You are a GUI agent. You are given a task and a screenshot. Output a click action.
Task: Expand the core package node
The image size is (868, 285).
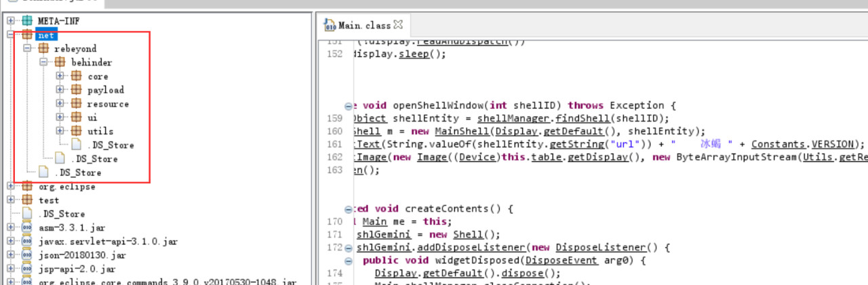[60, 76]
